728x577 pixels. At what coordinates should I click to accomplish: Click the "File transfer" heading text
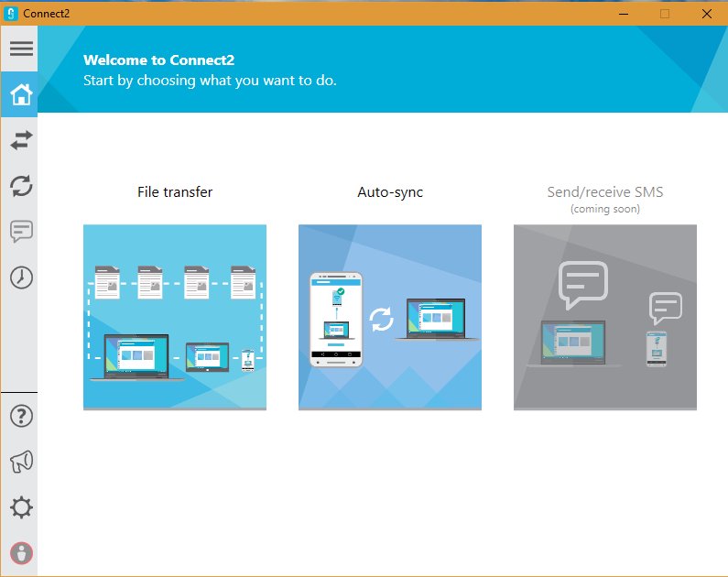tap(175, 192)
